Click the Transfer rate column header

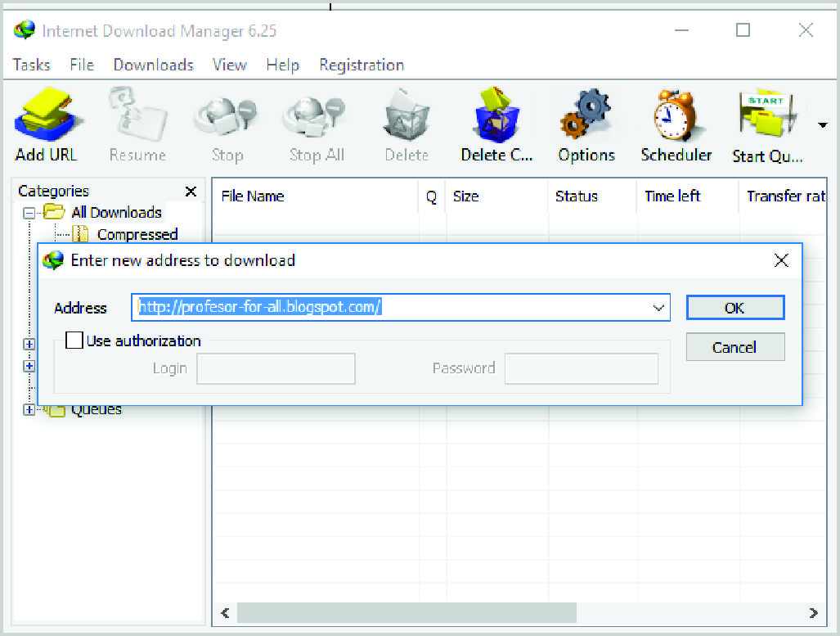784,196
